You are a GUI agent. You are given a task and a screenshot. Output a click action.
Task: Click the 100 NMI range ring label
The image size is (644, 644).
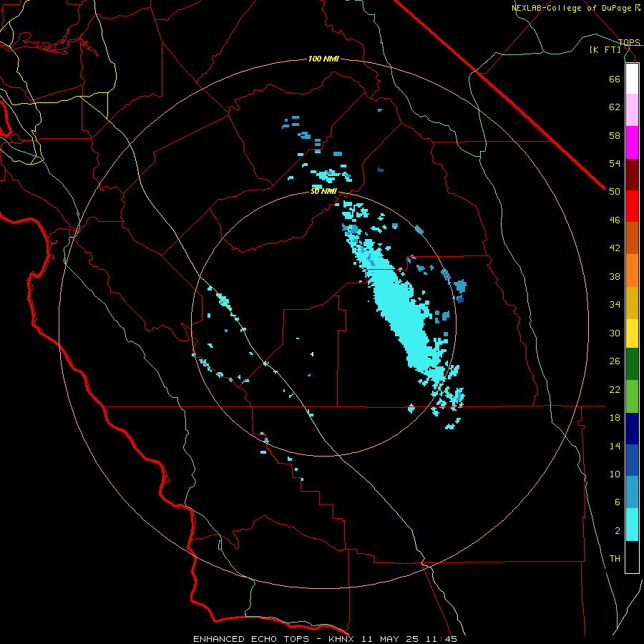[323, 59]
